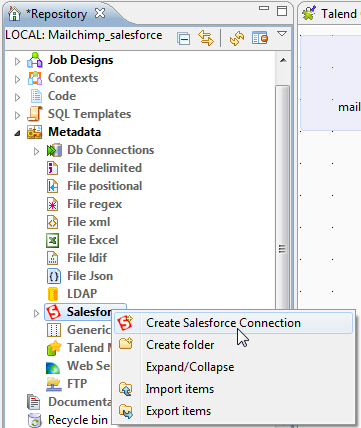Expand the Salesforce tree node

coord(36,313)
